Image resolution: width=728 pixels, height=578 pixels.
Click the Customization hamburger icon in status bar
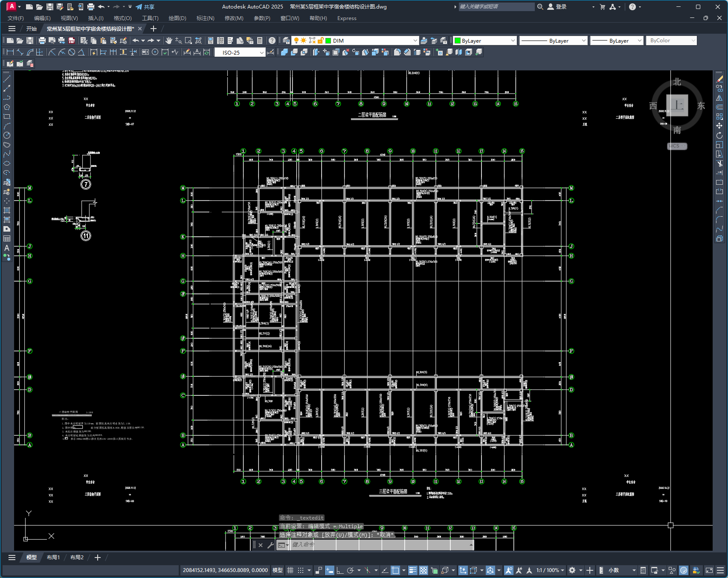pyautogui.click(x=720, y=570)
